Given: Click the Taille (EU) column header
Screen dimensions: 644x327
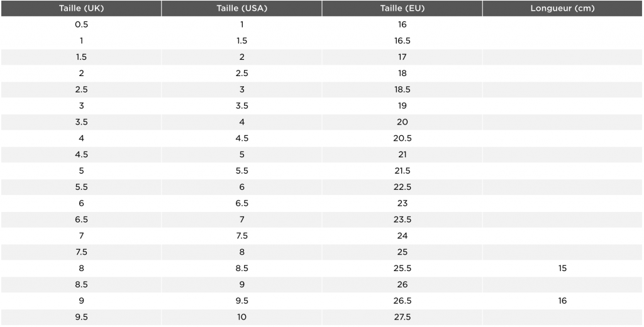Looking at the screenshot, I should [x=402, y=8].
